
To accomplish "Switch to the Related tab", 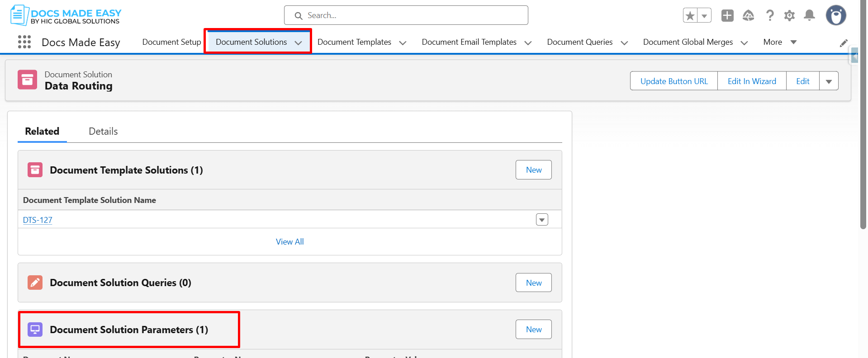I will tap(42, 132).
